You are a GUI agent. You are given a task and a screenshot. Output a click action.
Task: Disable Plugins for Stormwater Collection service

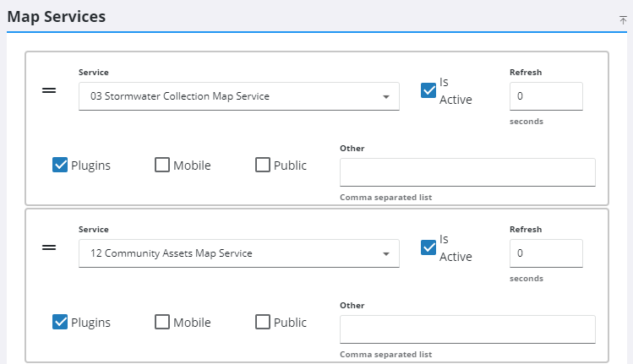(60, 165)
